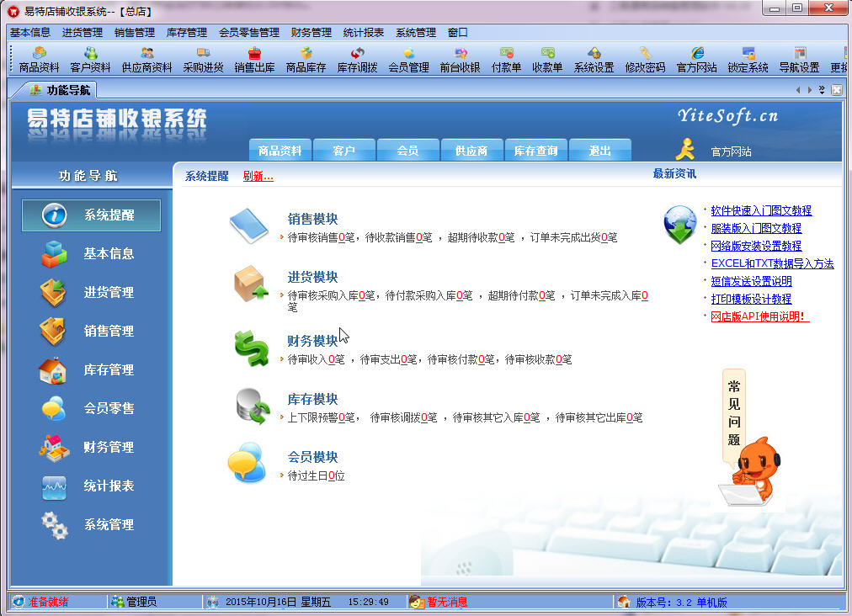This screenshot has width=852, height=616.
Task: Click the 常见问题 mascot helper
Action: click(750, 438)
